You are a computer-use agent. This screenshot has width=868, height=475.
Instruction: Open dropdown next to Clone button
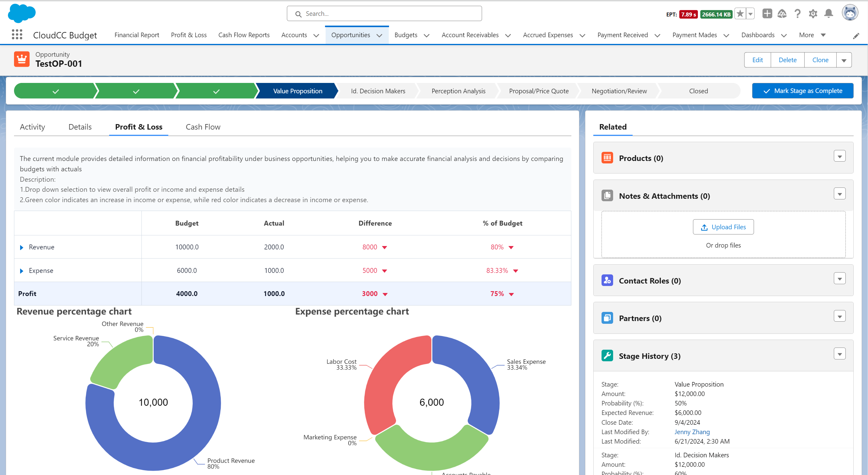[844, 60]
